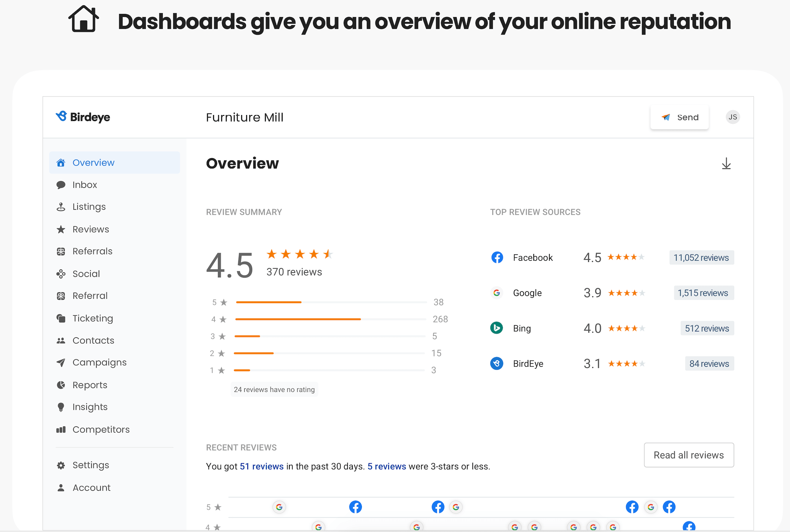Click the Google icon in Top Review Sources
This screenshot has height=532, width=790.
(497, 293)
